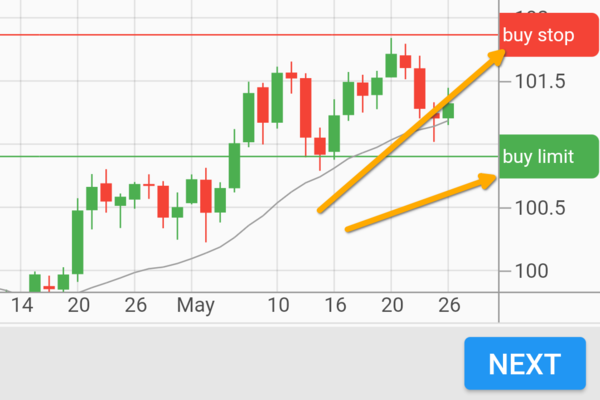The height and width of the screenshot is (400, 600).
Task: Click the upper orange arrow pointing to buy stop
Action: [410, 132]
